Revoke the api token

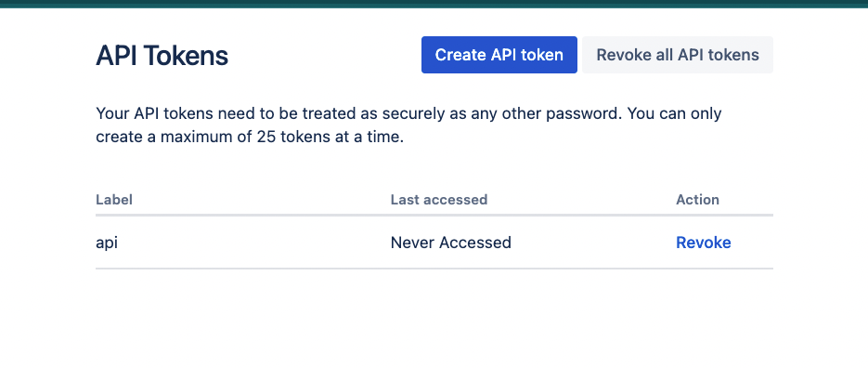point(703,243)
